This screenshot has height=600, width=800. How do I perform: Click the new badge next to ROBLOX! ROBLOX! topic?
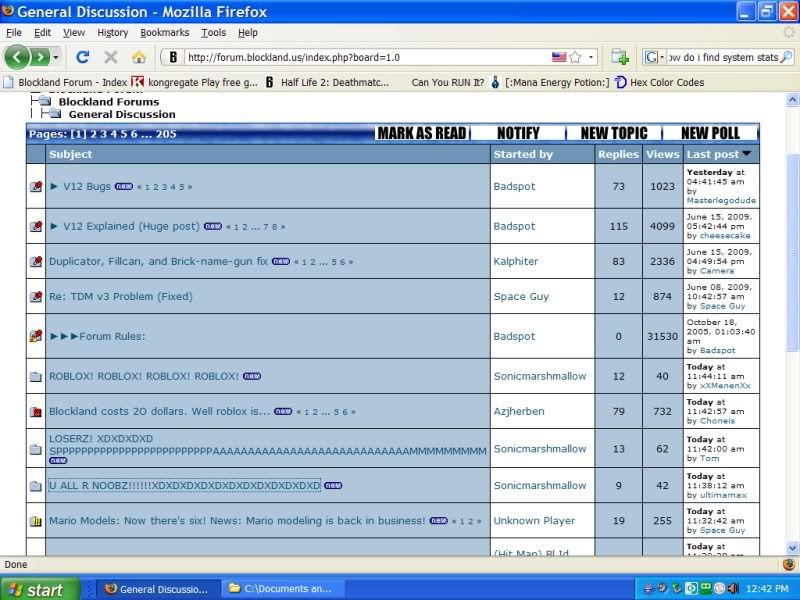point(252,376)
